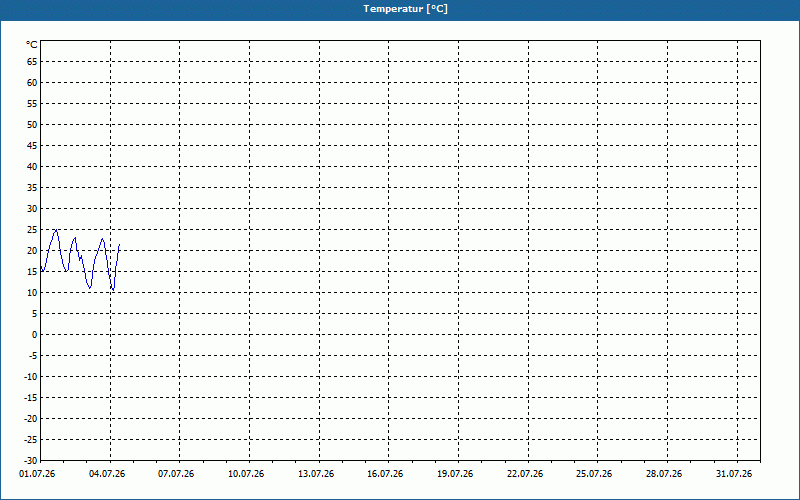Click the 35 value on the y-axis
The width and height of the screenshot is (800, 500).
click(32, 188)
